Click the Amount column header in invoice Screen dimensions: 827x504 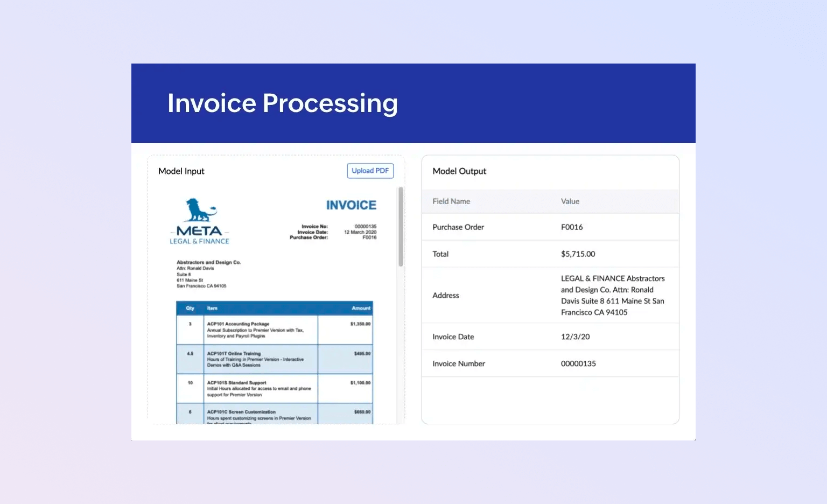[361, 309]
